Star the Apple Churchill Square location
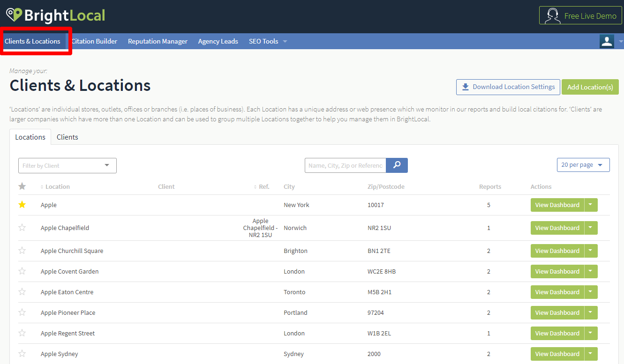Viewport: 624px width, 364px height. coord(22,251)
